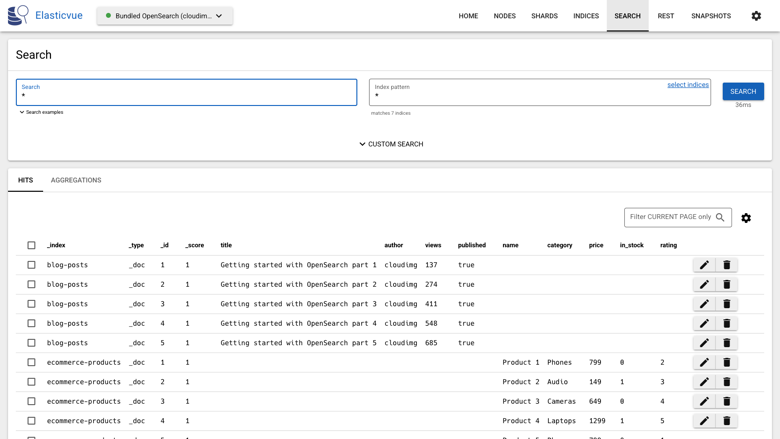Click the SEARCH item in top navigation
This screenshot has height=439, width=780.
point(627,16)
